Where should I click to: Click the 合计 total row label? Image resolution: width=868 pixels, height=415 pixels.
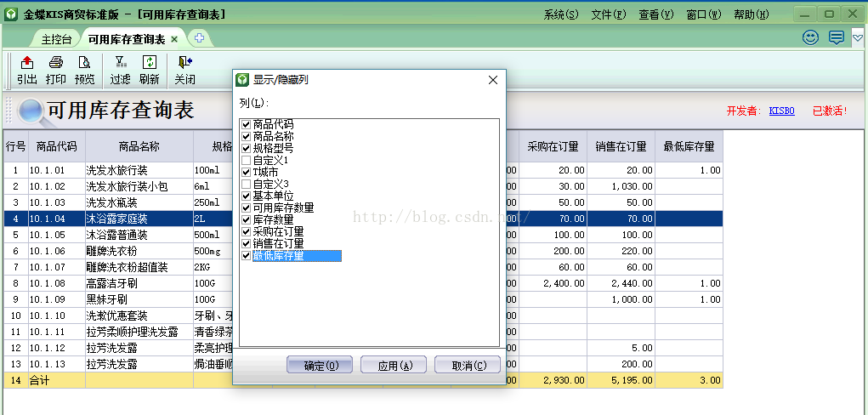coord(38,380)
